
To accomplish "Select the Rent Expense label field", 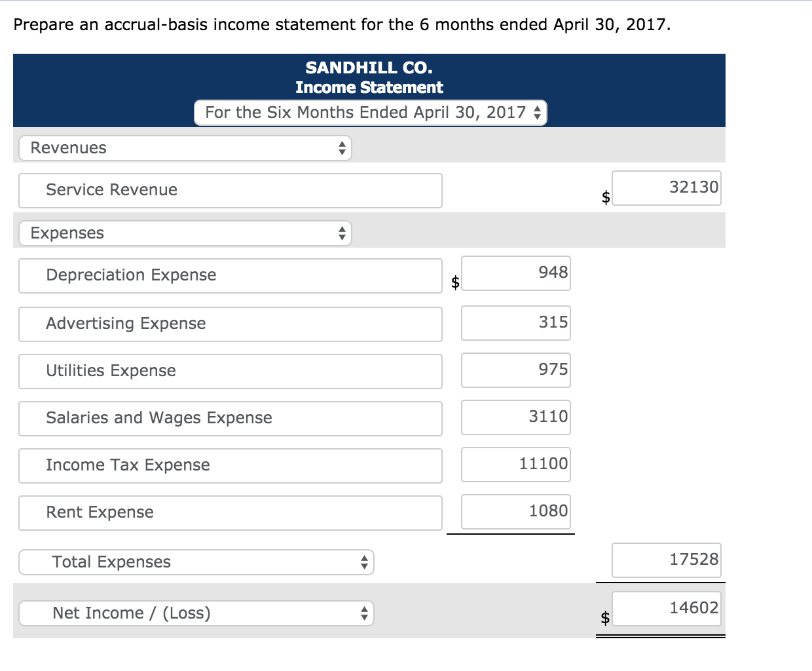I will 230,512.
